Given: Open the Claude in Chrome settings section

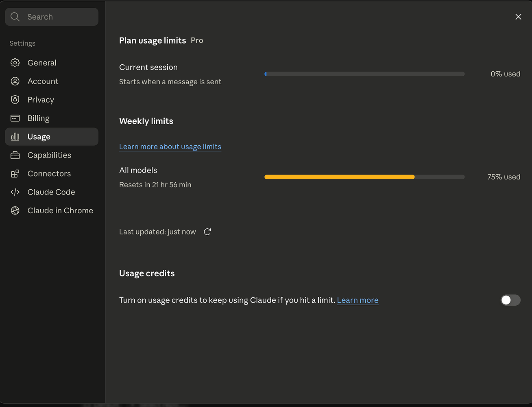Looking at the screenshot, I should 52,210.
